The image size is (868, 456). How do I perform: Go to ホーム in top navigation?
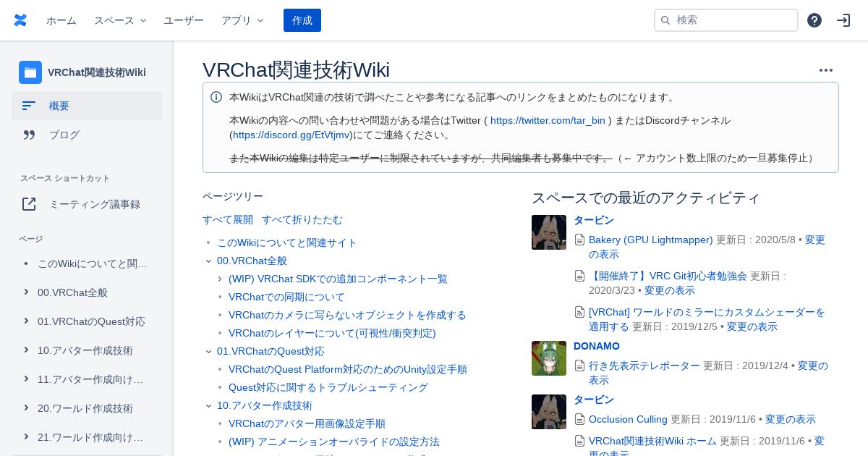[x=61, y=20]
